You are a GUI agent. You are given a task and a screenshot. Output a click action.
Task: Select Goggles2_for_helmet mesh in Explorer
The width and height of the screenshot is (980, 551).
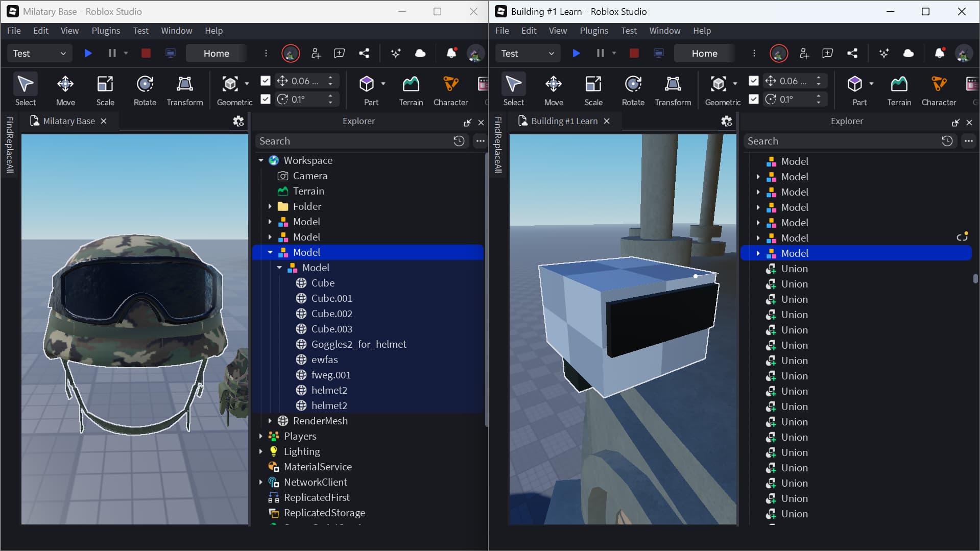(x=358, y=344)
